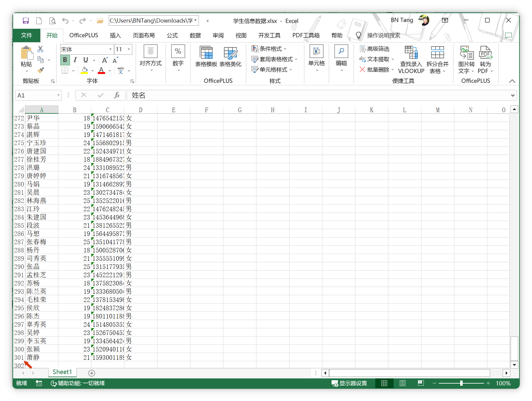Click the Cut scissors icon
The height and width of the screenshot is (401, 532).
point(40,49)
